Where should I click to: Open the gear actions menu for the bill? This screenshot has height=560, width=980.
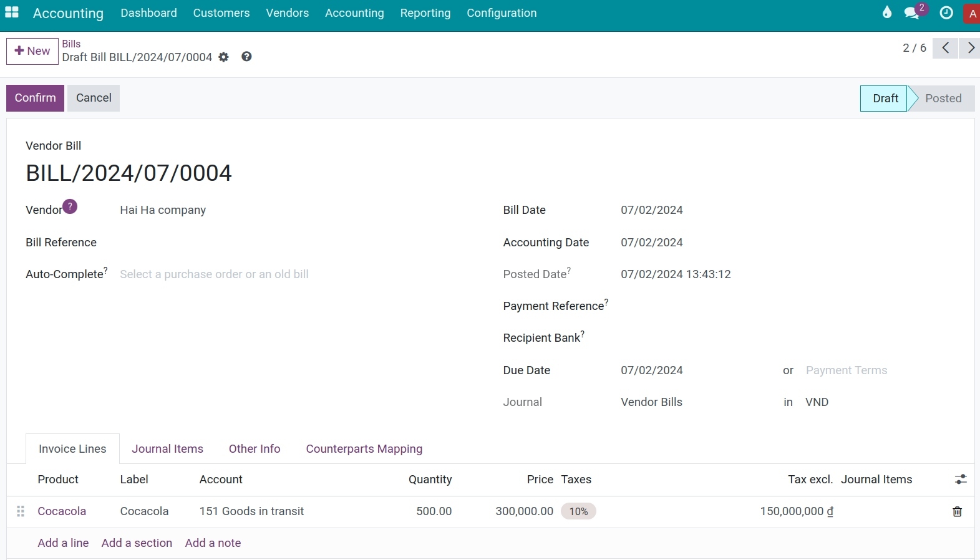(x=224, y=57)
